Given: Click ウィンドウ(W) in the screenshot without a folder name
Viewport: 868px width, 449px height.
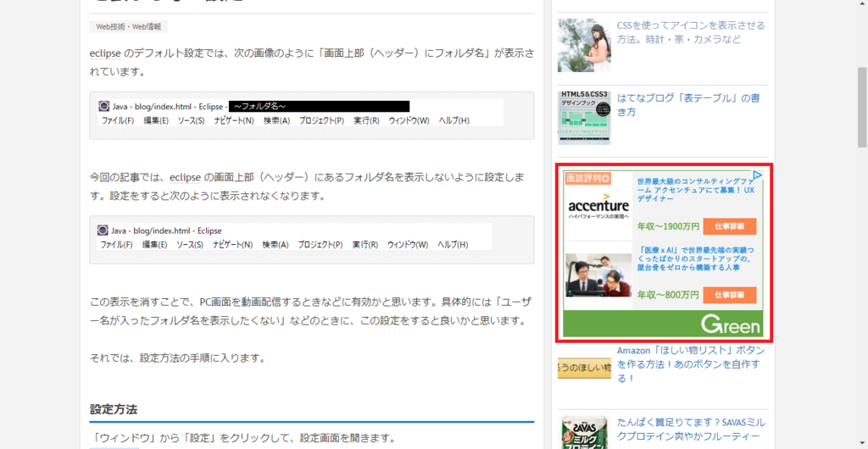Looking at the screenshot, I should click(x=408, y=244).
